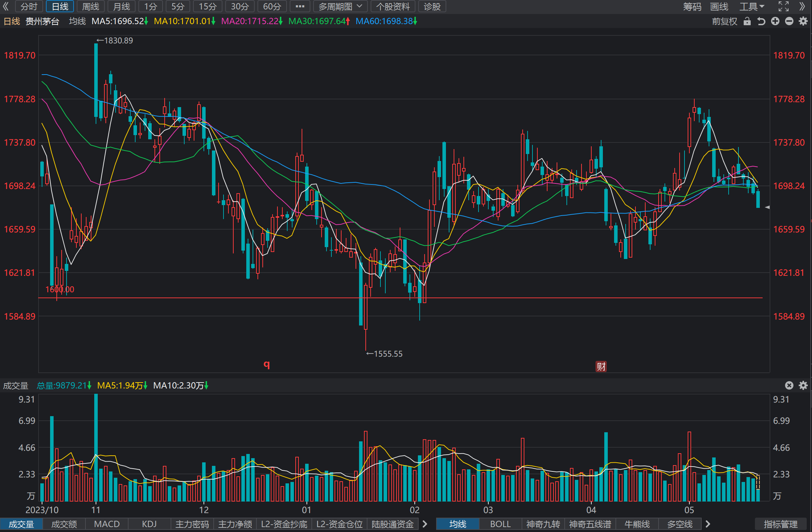Activate 画线 drawing tools
The width and height of the screenshot is (812, 532).
(719, 6)
